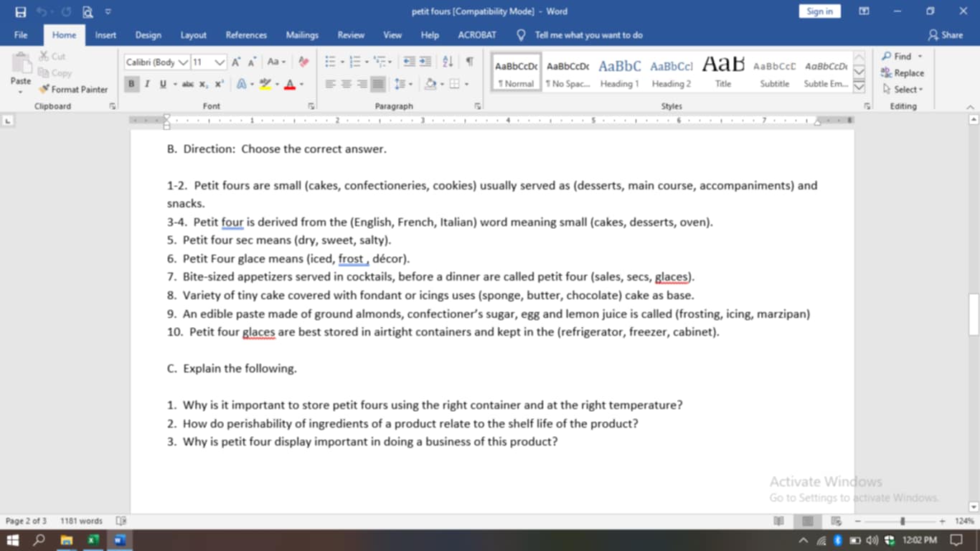Open Excel from the Windows taskbar
980x551 pixels.
93,540
